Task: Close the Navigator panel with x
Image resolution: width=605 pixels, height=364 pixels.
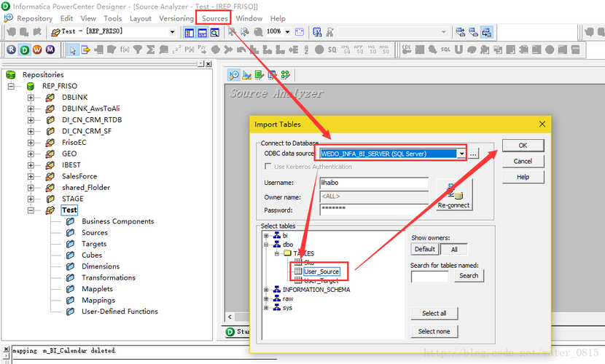Action: (x=208, y=64)
